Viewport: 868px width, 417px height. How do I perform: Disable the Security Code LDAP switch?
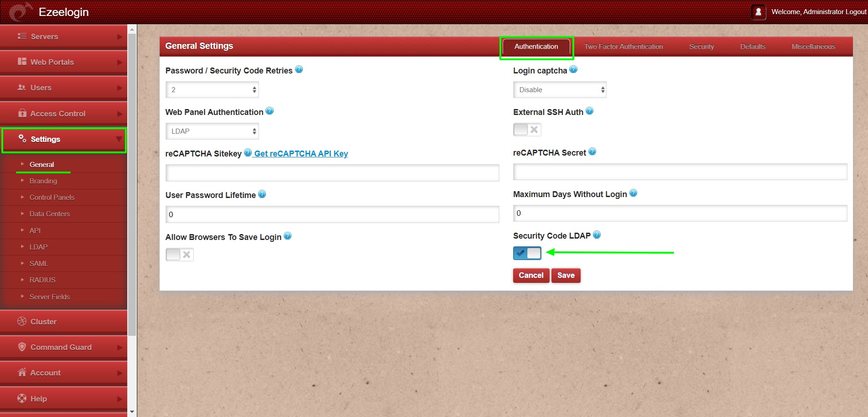coord(527,253)
